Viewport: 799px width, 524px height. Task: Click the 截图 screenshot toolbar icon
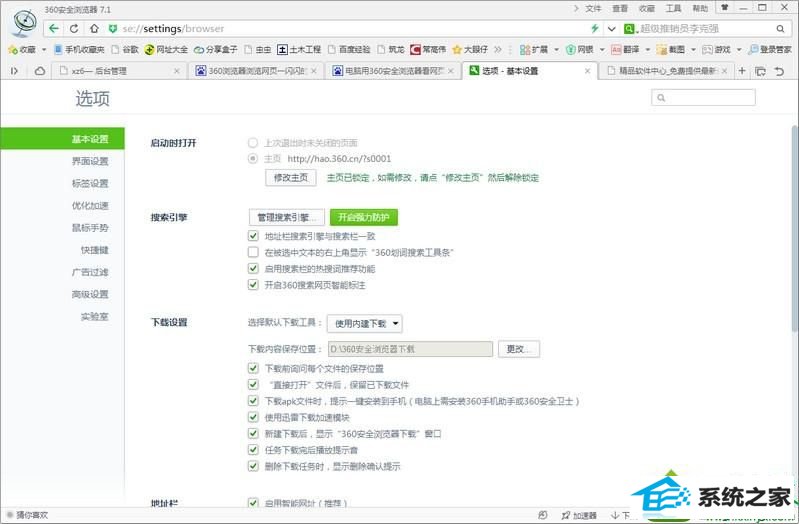[671, 49]
